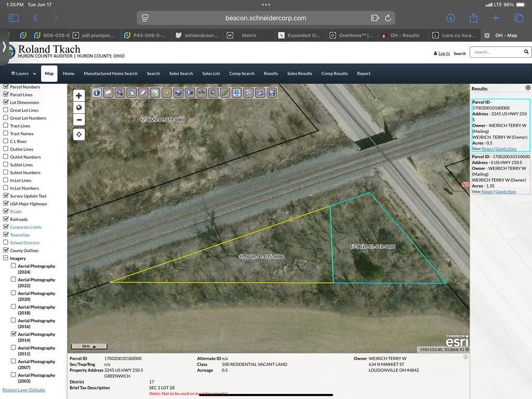Select the Identify info tool
Screen dimensions: 532x399
point(97,93)
